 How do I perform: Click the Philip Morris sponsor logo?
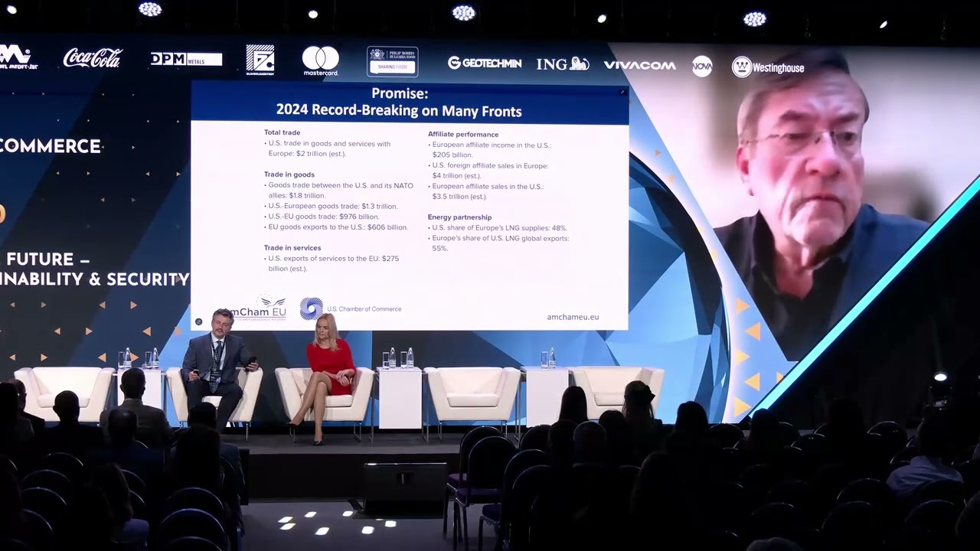pos(392,61)
